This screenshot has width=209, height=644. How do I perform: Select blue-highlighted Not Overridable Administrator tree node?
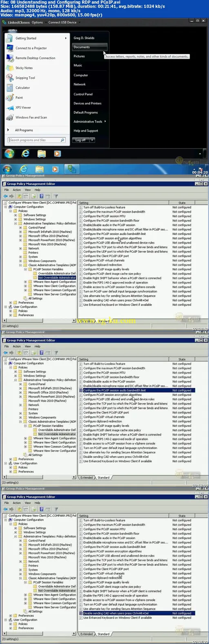57,278
